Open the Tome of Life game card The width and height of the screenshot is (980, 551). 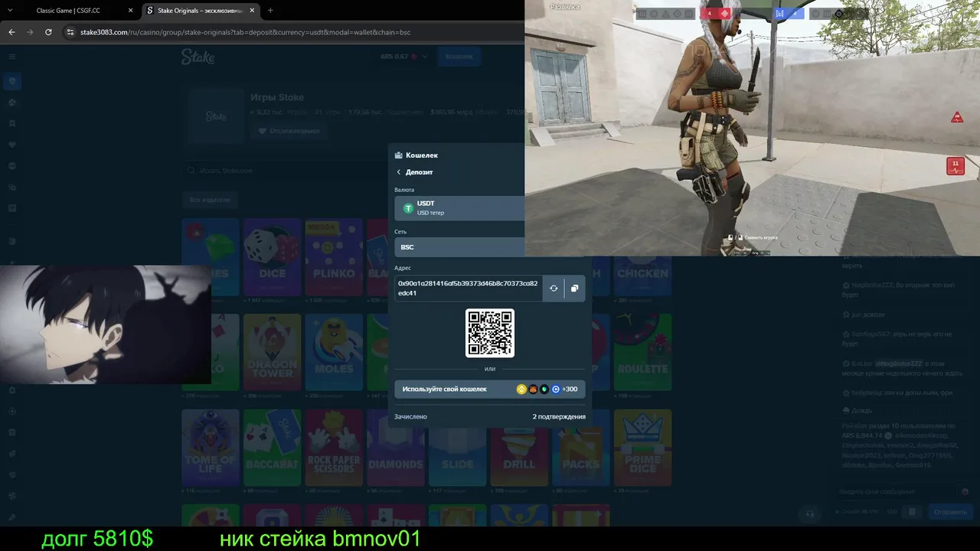pyautogui.click(x=211, y=448)
